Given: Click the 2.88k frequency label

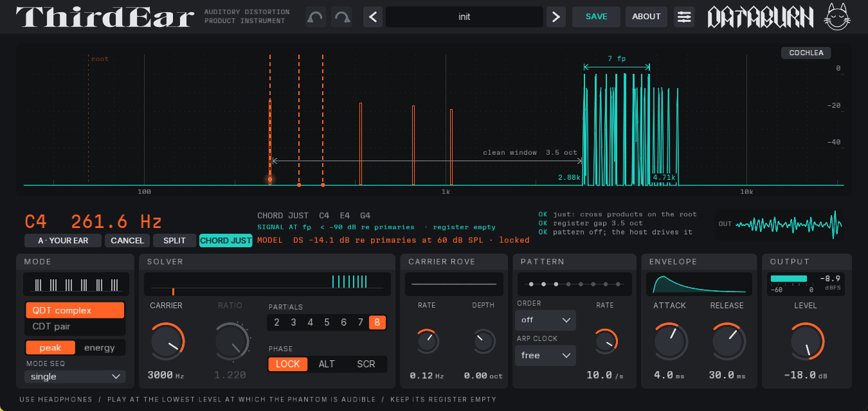Looking at the screenshot, I should pyautogui.click(x=569, y=177).
